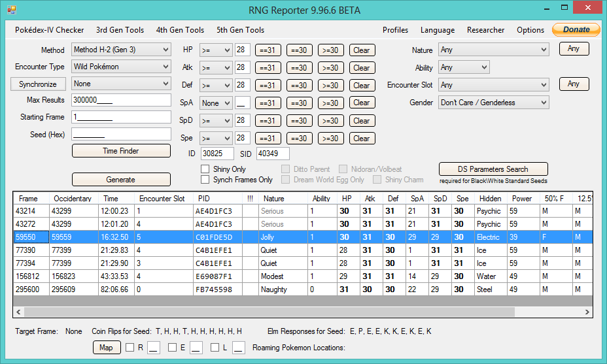This screenshot has height=364, width=607.
Task: Click the horizontal scrollbar left arrow
Action: [x=18, y=312]
